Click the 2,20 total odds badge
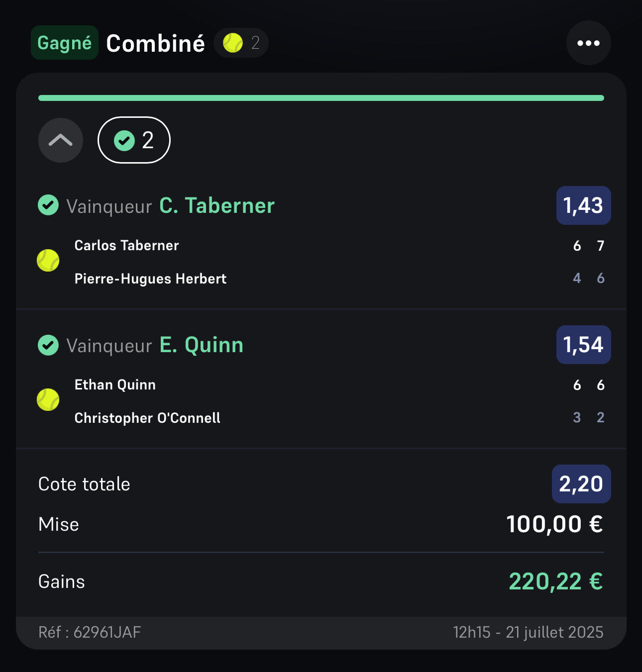Viewport: 642px width, 672px height. pos(581,484)
